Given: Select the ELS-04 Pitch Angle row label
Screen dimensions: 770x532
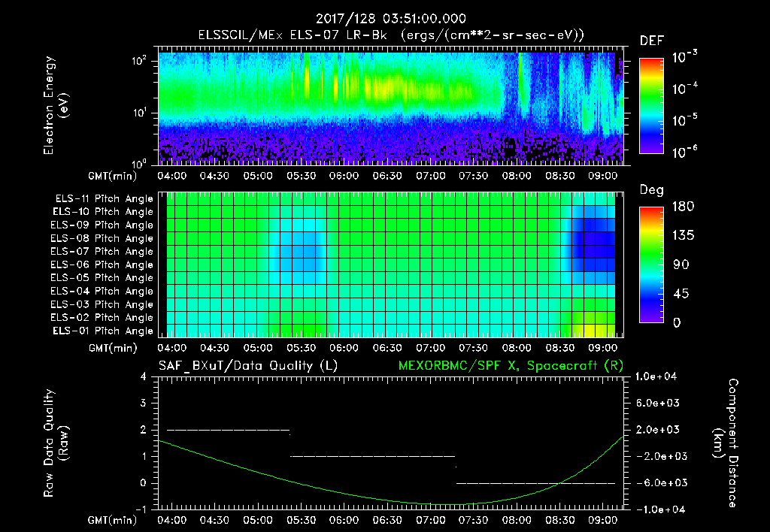Looking at the screenshot, I should pos(102,291).
